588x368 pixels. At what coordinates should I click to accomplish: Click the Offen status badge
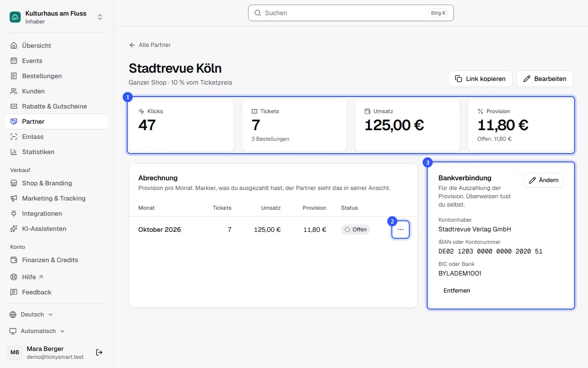[356, 230]
